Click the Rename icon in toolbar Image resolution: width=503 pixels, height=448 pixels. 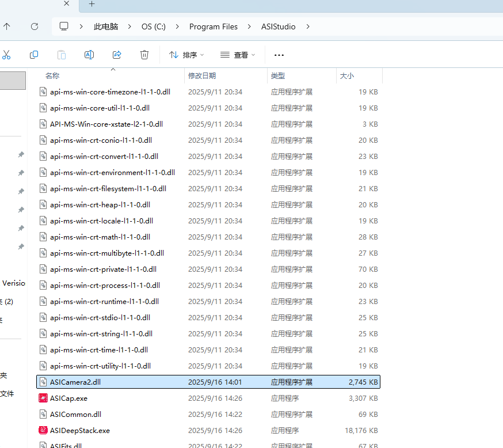click(89, 55)
